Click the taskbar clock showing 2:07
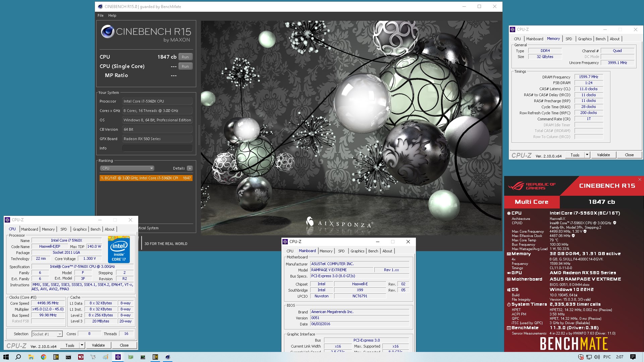The height and width of the screenshot is (362, 644). click(620, 357)
